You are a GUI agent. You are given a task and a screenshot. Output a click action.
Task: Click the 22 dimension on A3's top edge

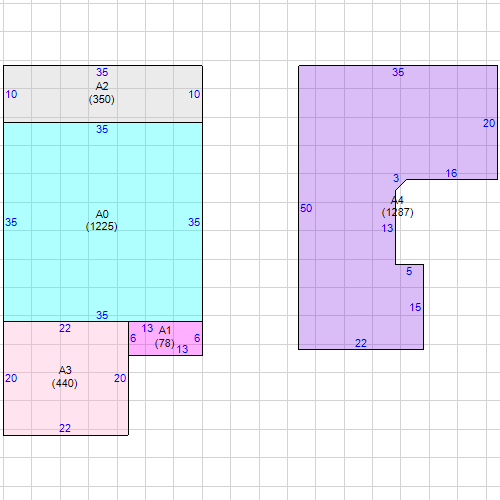(x=65, y=328)
